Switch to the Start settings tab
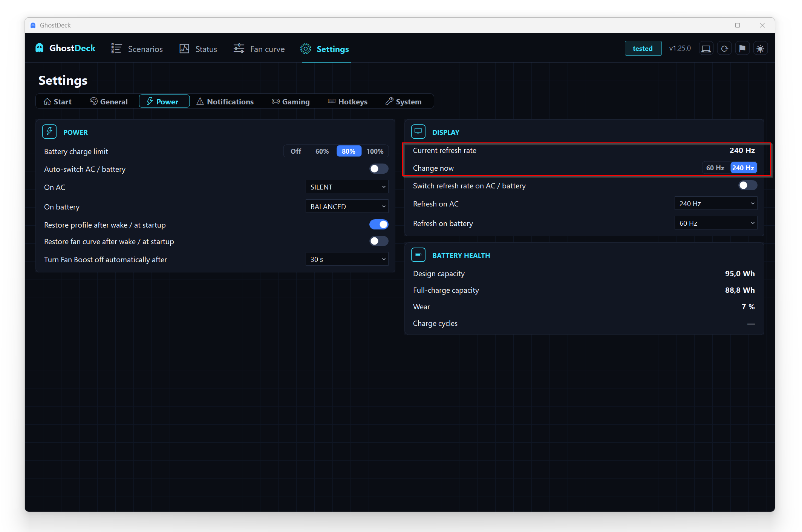This screenshot has height=532, width=802. 58,102
